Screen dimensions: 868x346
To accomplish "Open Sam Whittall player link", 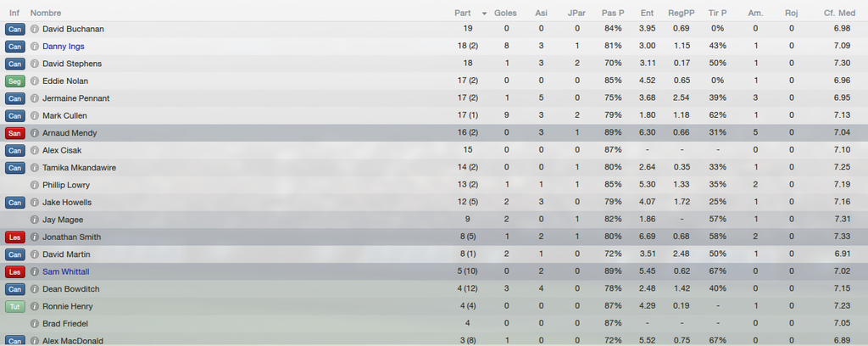I will click(x=66, y=272).
